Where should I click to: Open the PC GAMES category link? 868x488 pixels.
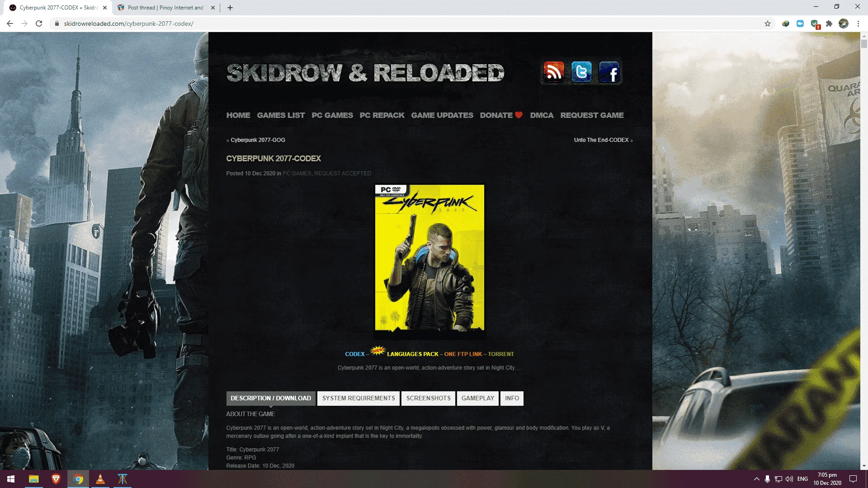click(297, 174)
